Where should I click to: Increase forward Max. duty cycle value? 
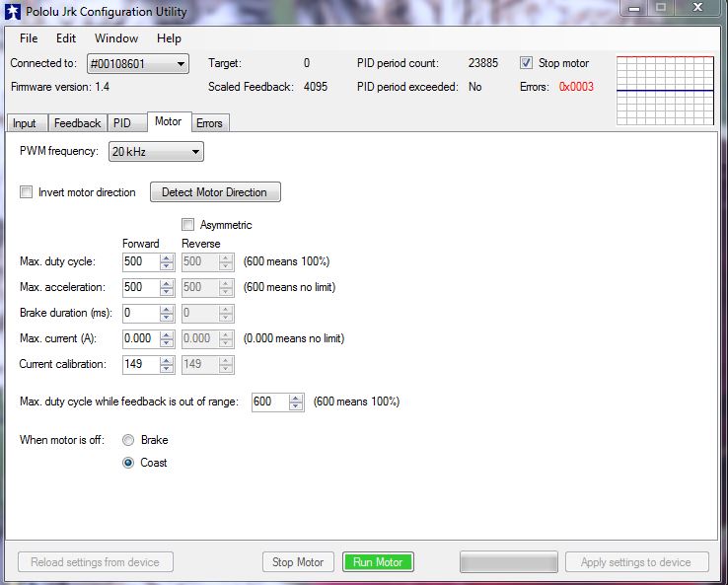[x=167, y=258]
